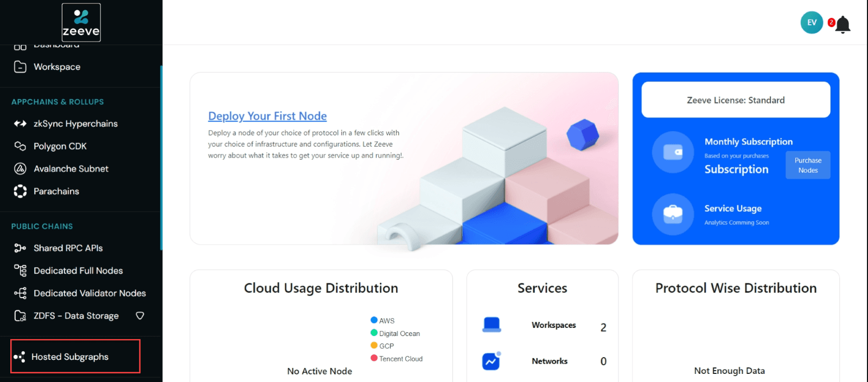This screenshot has height=382, width=868.
Task: Click the Workspaces count 2
Action: coord(603,327)
